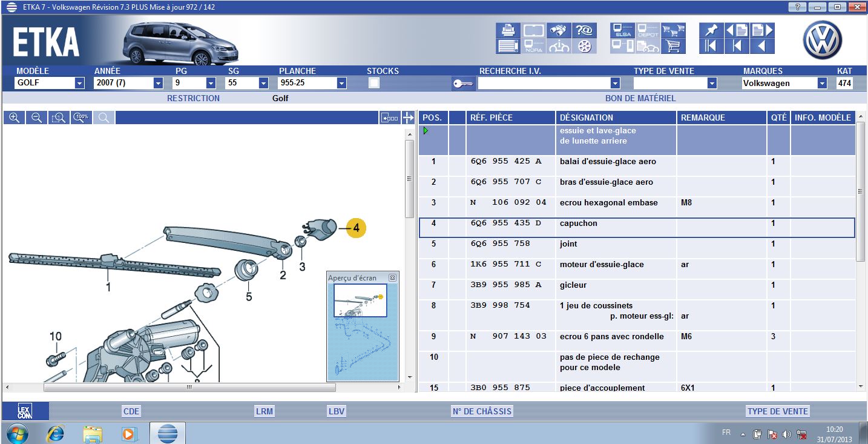Open the ELSA toolbar icon

(622, 30)
